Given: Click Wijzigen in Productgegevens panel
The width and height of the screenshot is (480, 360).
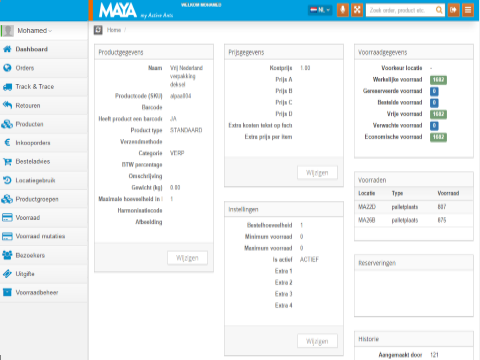Looking at the screenshot, I should pyautogui.click(x=187, y=258).
